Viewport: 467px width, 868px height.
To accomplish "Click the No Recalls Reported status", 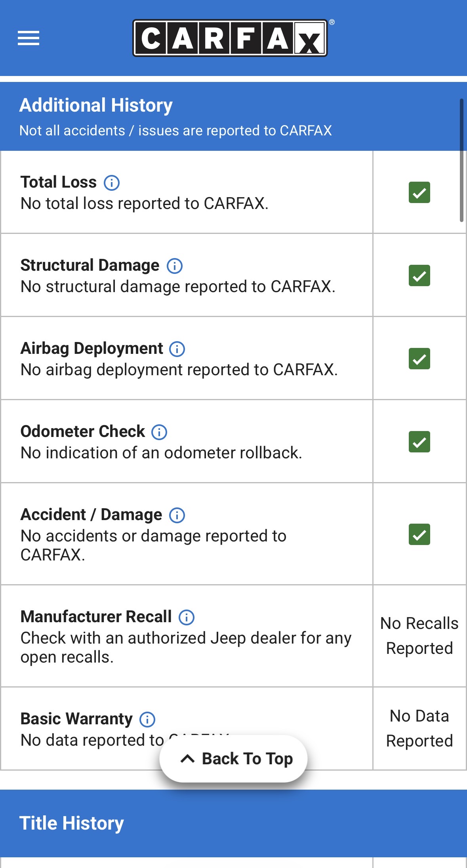I will tap(419, 636).
